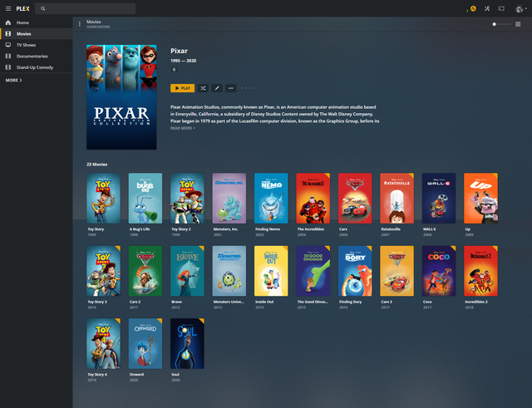This screenshot has width=532, height=408.
Task: Open Stand-Up Comedy library
Action: 37,67
